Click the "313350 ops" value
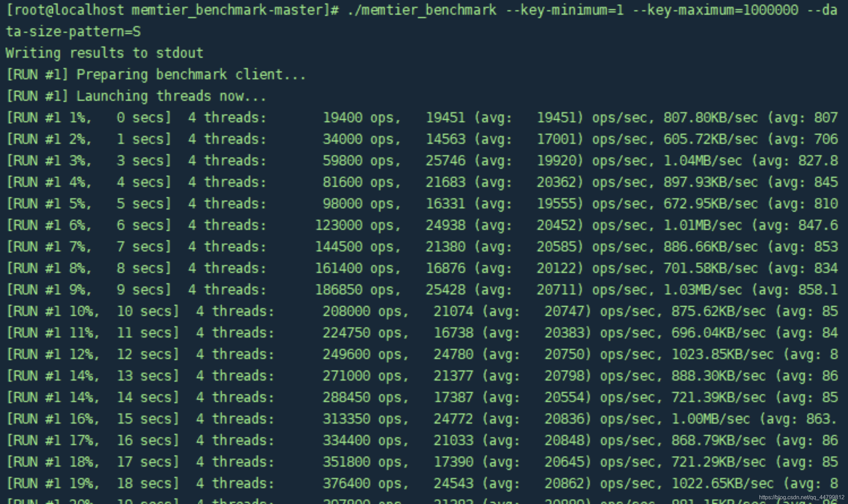 [365, 419]
